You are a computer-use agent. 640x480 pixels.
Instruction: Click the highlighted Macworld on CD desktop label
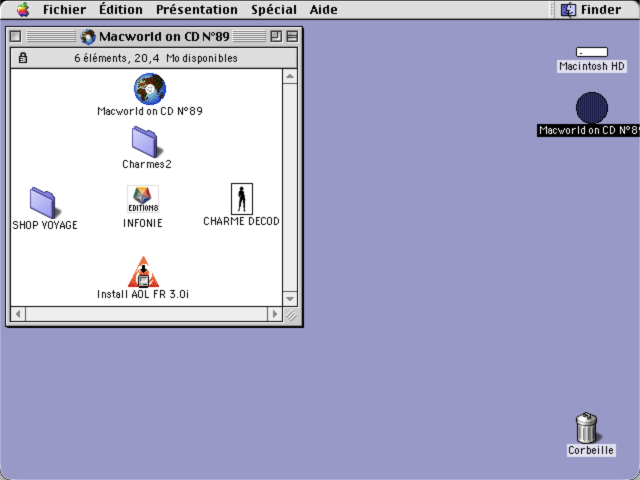click(x=588, y=130)
